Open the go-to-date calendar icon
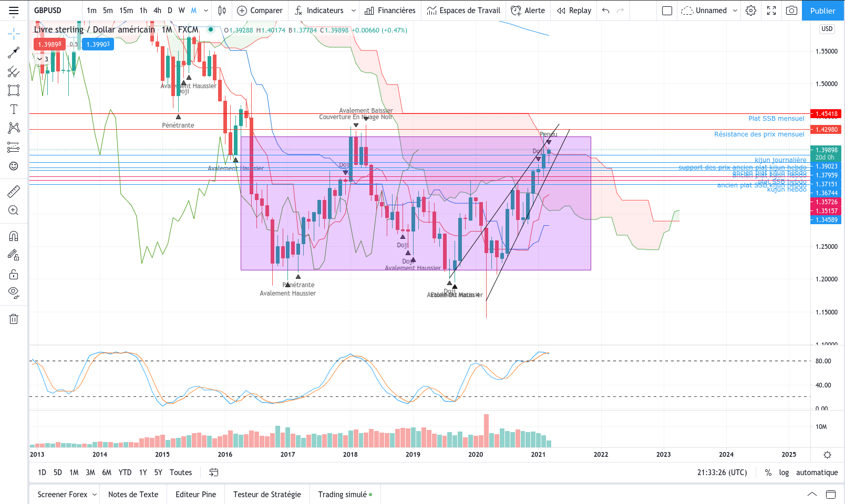845x504 pixels. point(214,472)
